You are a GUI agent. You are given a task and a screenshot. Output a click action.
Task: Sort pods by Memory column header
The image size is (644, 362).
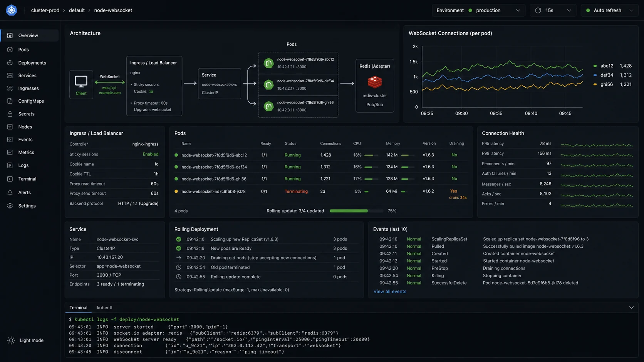[x=393, y=143]
